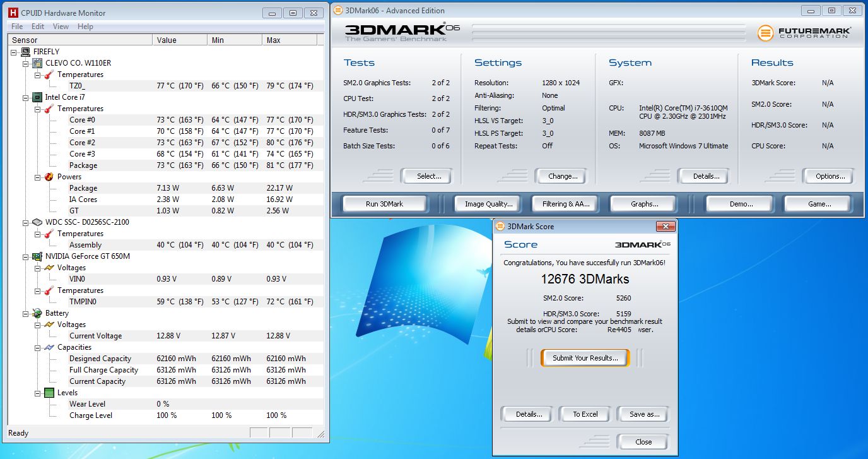The width and height of the screenshot is (868, 459).
Task: Launch the Demo in 3DMark06
Action: [741, 204]
